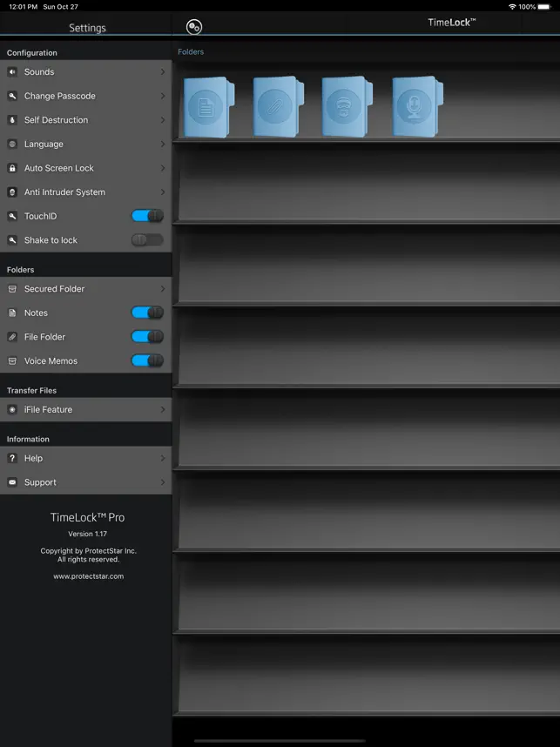This screenshot has height=747, width=560.
Task: Expand Language via its chevron
Action: click(163, 144)
